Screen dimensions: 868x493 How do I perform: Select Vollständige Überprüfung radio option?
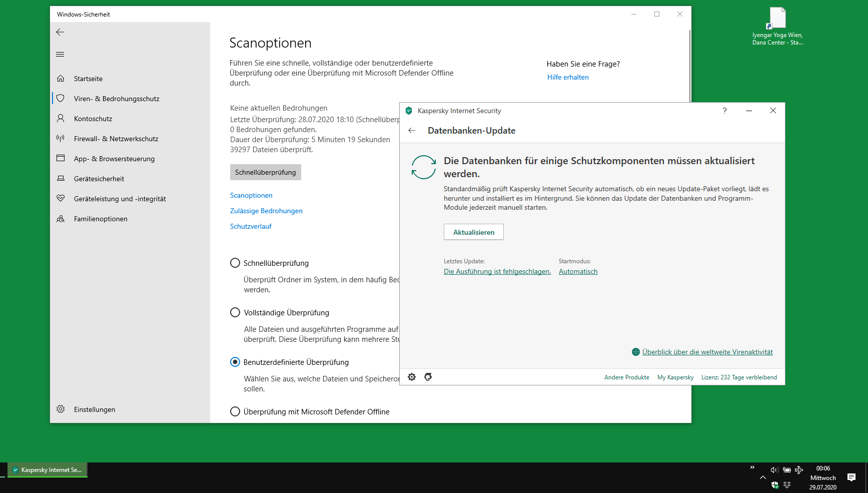click(235, 312)
